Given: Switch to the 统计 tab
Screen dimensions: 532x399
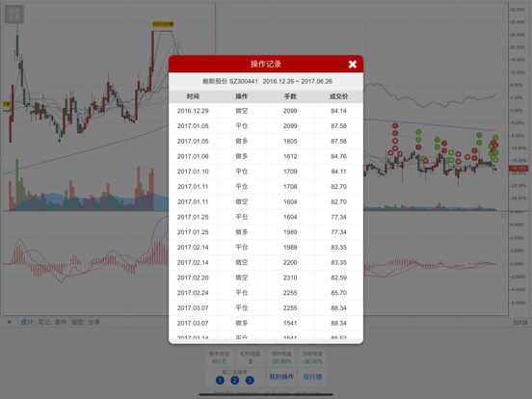Looking at the screenshot, I should pyautogui.click(x=27, y=322).
